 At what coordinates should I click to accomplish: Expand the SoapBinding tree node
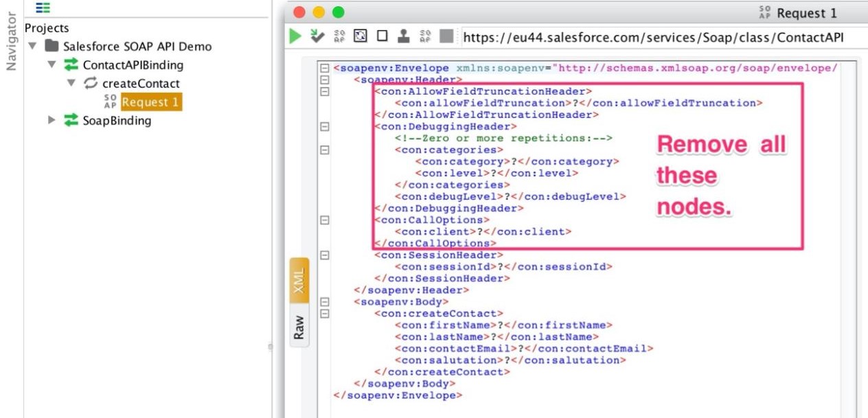(x=52, y=121)
